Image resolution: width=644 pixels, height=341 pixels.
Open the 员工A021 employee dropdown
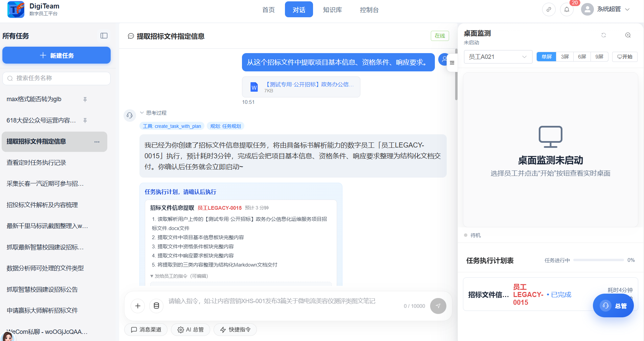tap(498, 57)
